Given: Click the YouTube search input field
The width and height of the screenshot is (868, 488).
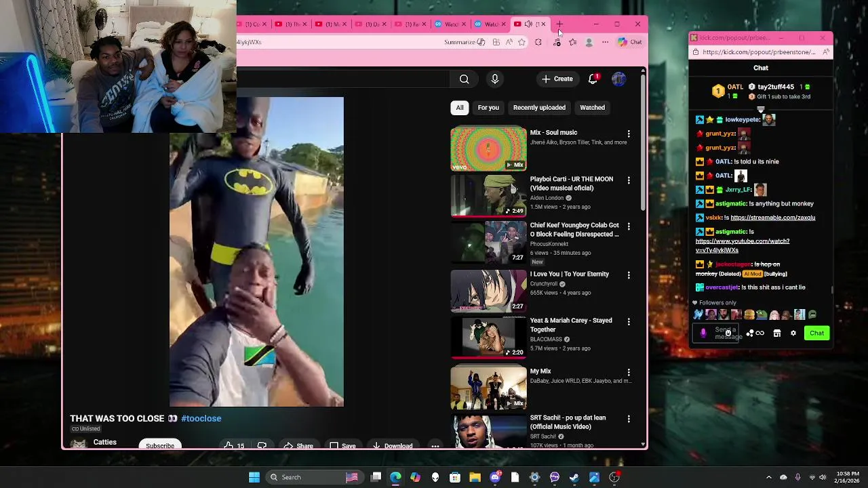Looking at the screenshot, I should pos(342,79).
